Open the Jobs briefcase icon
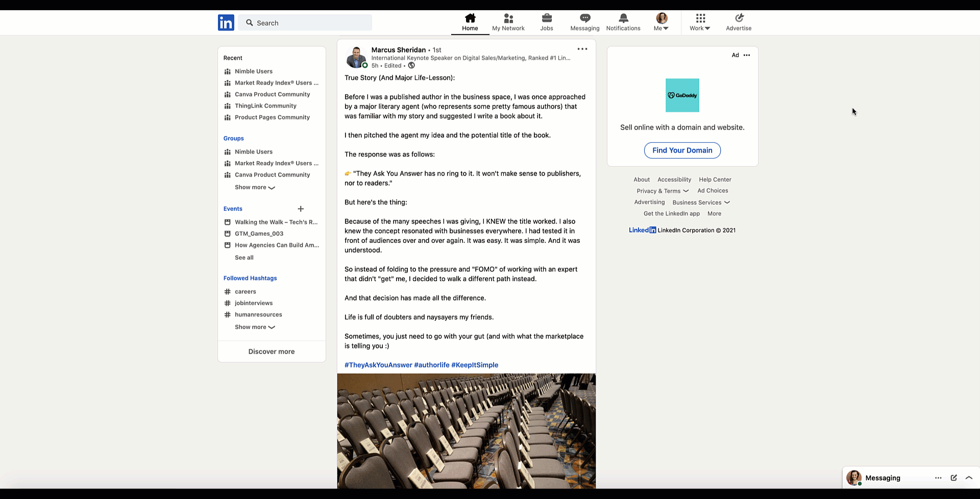Viewport: 980px width, 499px height. (x=547, y=18)
